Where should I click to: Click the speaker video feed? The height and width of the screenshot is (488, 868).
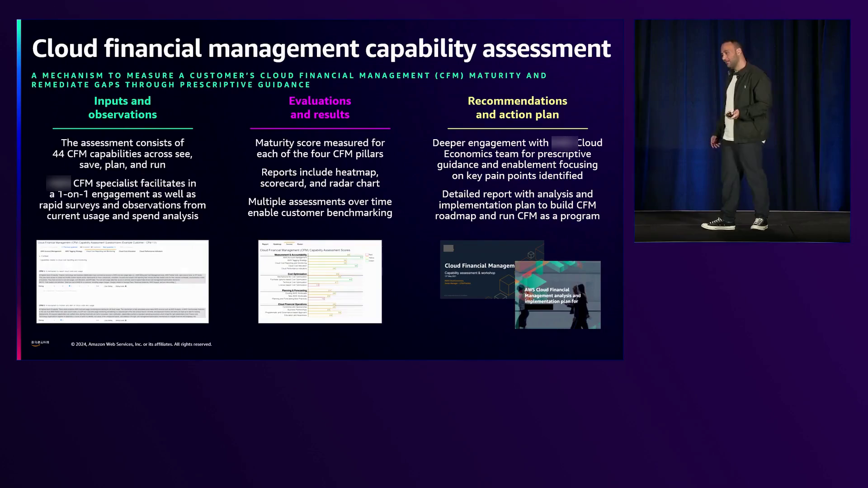pyautogui.click(x=742, y=131)
